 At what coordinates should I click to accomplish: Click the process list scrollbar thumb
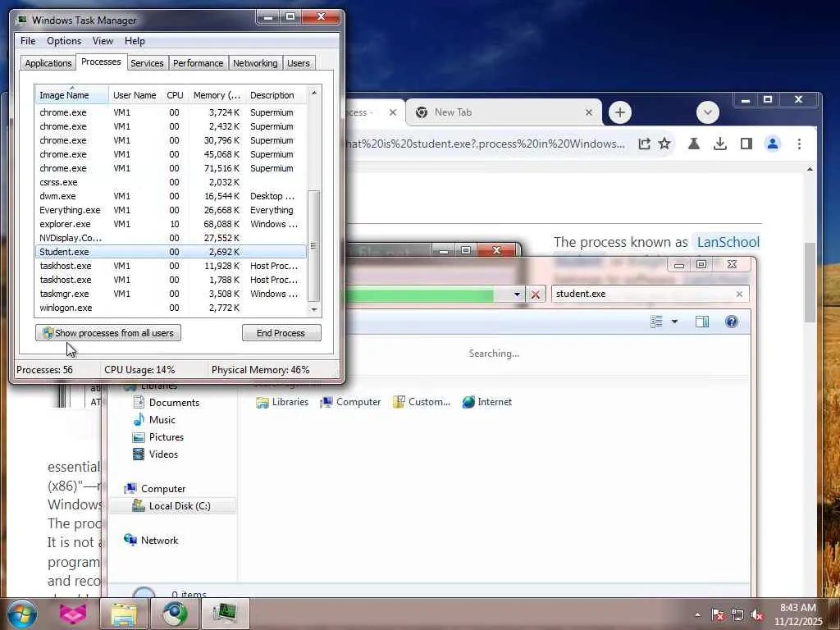(314, 246)
